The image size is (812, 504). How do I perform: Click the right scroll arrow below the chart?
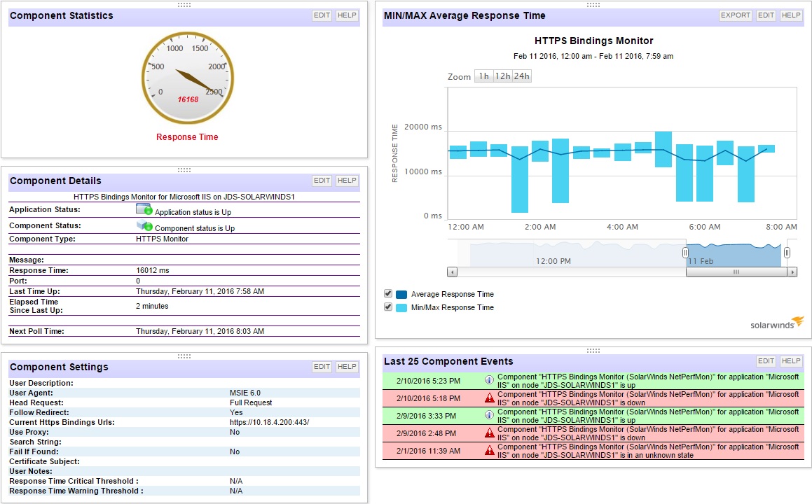(x=793, y=271)
